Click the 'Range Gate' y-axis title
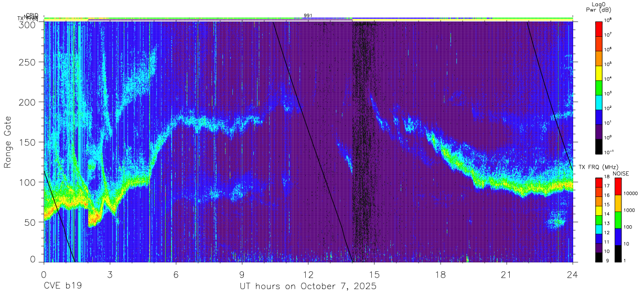644x297 pixels. (8, 142)
